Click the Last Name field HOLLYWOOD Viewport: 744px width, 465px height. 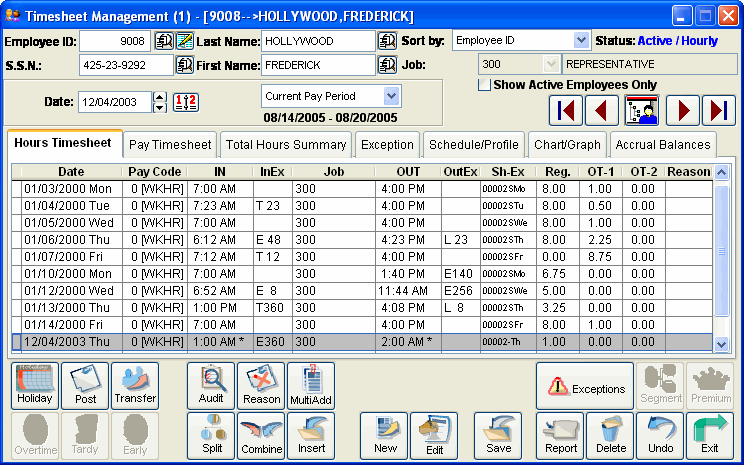coord(318,41)
